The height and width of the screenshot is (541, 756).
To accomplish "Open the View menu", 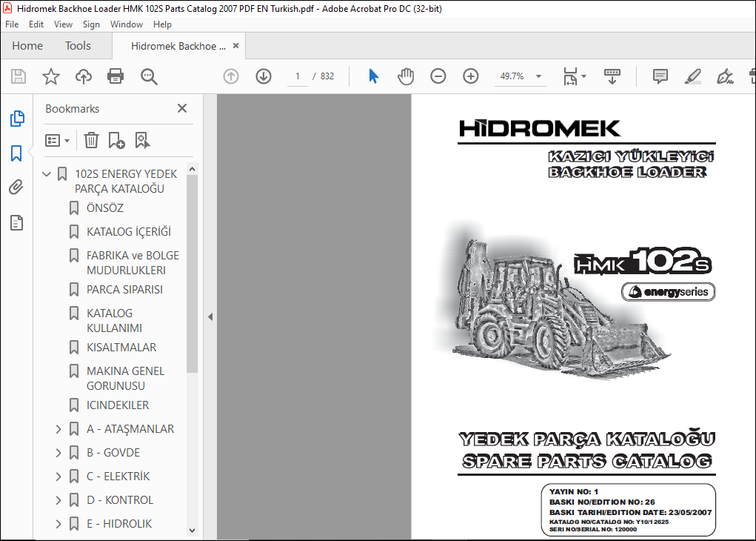I will point(63,24).
